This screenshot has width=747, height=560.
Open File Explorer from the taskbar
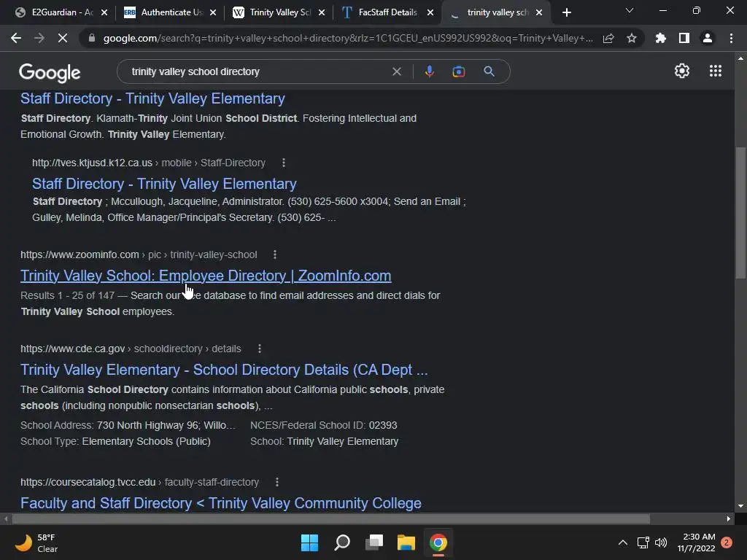pyautogui.click(x=406, y=542)
